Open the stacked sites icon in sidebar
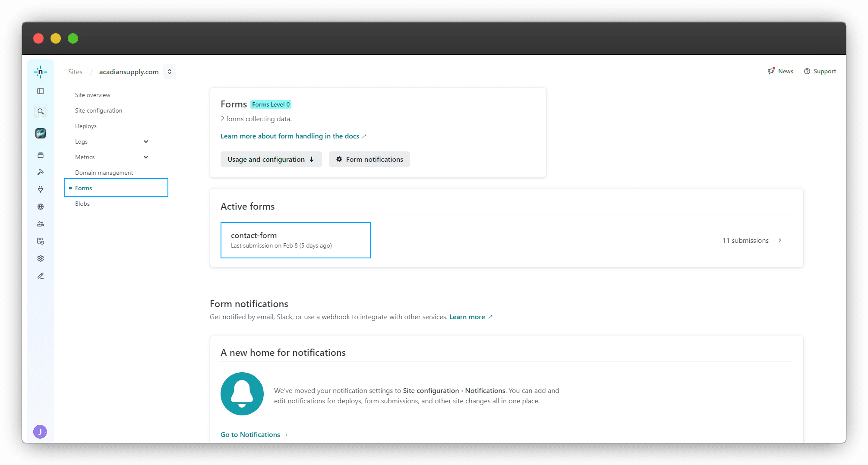This screenshot has height=465, width=868. pyautogui.click(x=41, y=155)
